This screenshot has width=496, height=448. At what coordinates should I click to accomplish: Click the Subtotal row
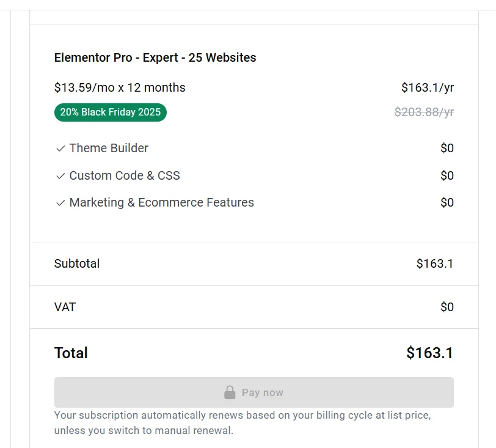(x=76, y=264)
